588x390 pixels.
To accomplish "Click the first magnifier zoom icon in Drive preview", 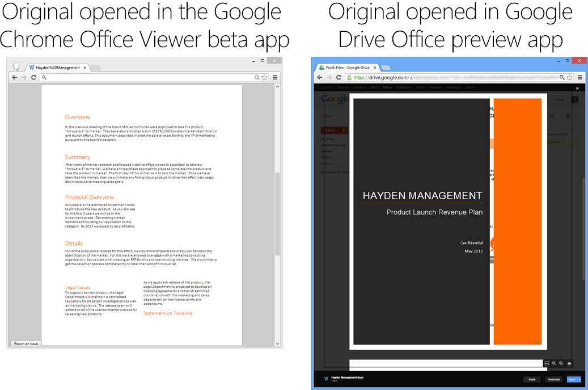I will coord(554,363).
